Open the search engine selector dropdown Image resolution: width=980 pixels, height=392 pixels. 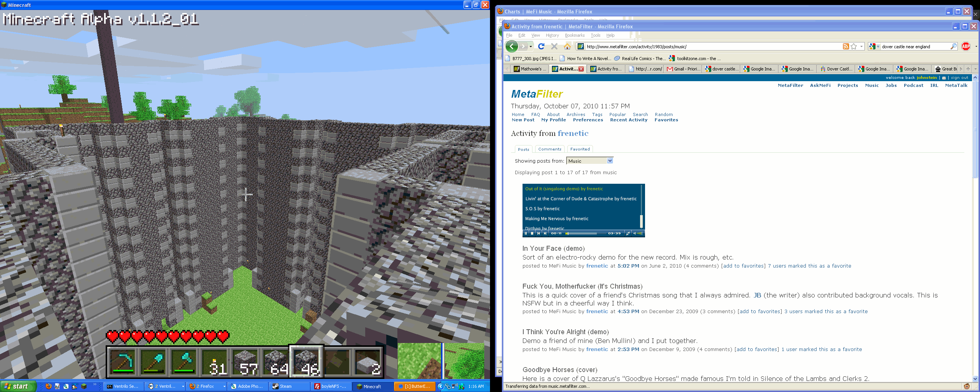(874, 46)
